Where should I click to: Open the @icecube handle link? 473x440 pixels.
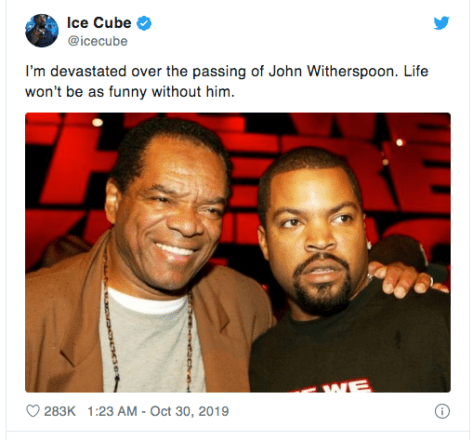(x=97, y=41)
